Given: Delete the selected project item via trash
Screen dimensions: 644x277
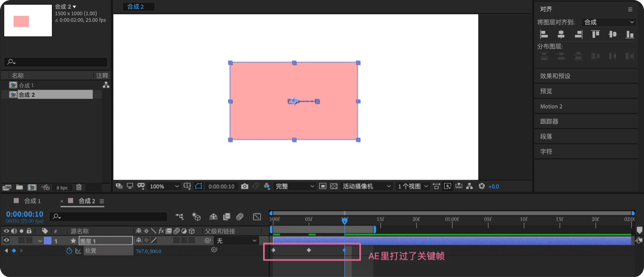Looking at the screenshot, I should [x=79, y=187].
